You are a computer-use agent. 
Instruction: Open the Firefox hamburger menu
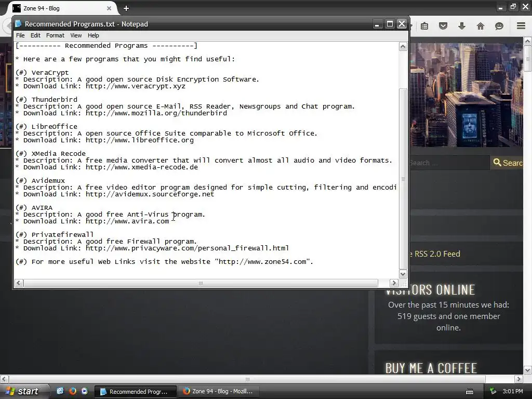(521, 26)
